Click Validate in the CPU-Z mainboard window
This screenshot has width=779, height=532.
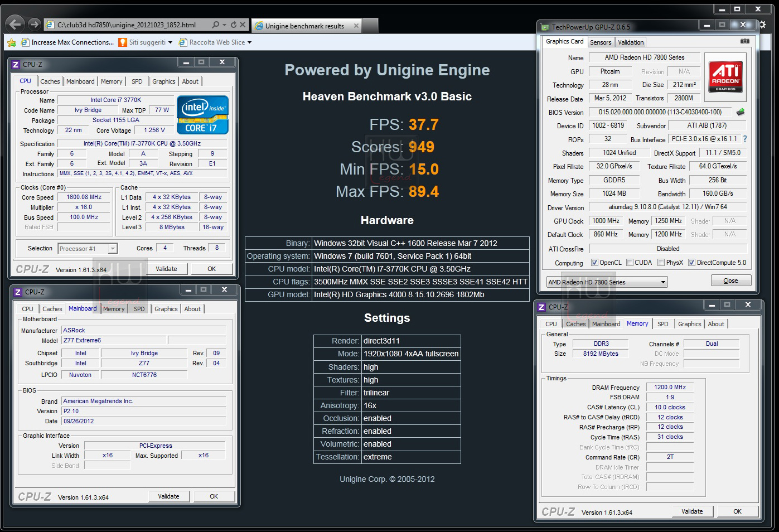(169, 496)
